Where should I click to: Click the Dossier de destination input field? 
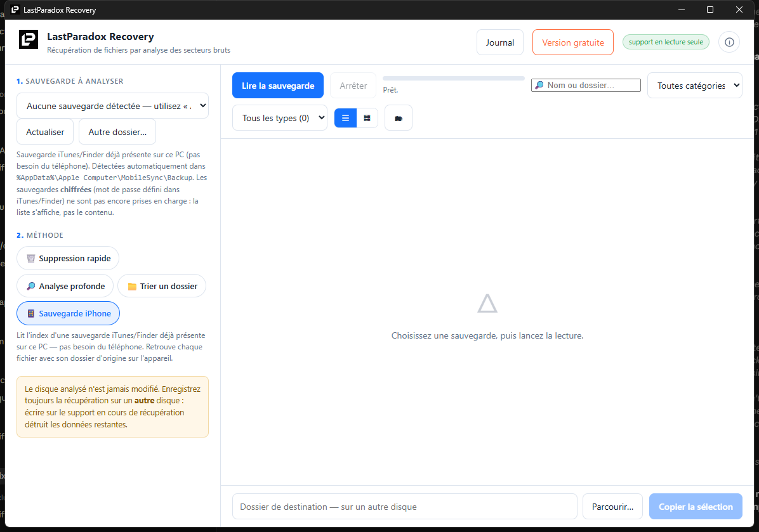[x=405, y=507]
